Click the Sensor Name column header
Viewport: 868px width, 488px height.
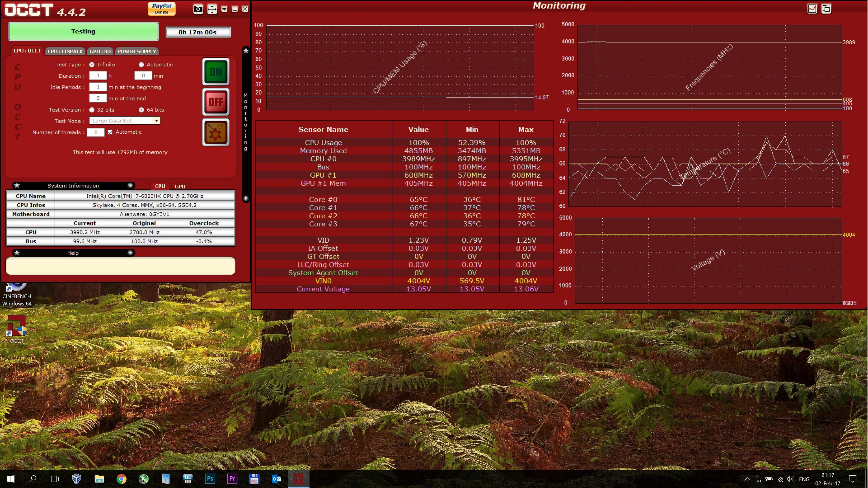click(324, 129)
